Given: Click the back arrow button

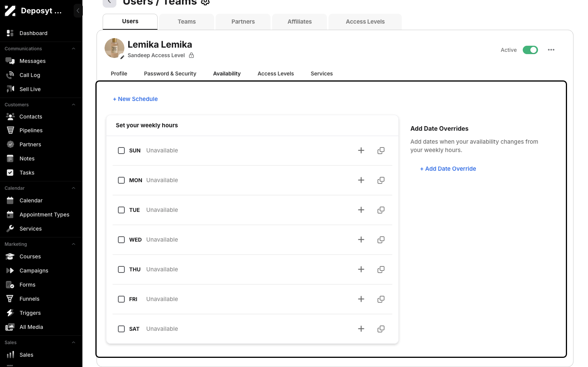Looking at the screenshot, I should point(110,2).
